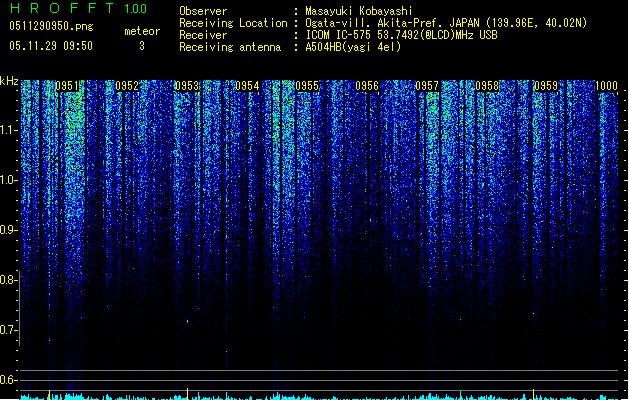Image resolution: width=629 pixels, height=400 pixels.
Task: Click the meteor echo spot below 0953
Action: coord(187,321)
